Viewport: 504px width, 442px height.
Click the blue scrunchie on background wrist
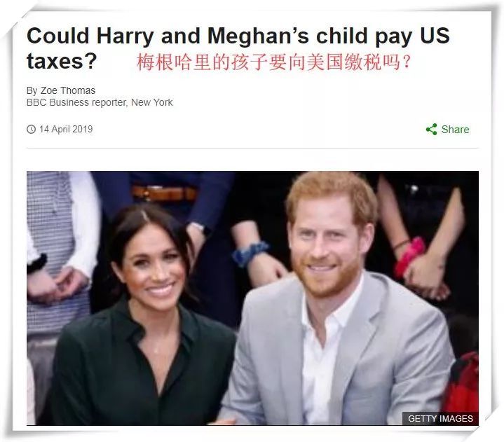tap(250, 253)
